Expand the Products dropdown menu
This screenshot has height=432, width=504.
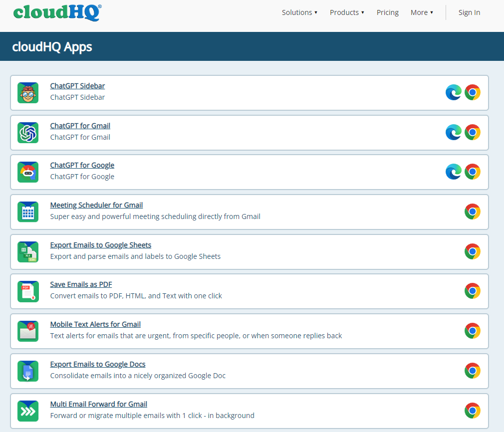click(347, 12)
